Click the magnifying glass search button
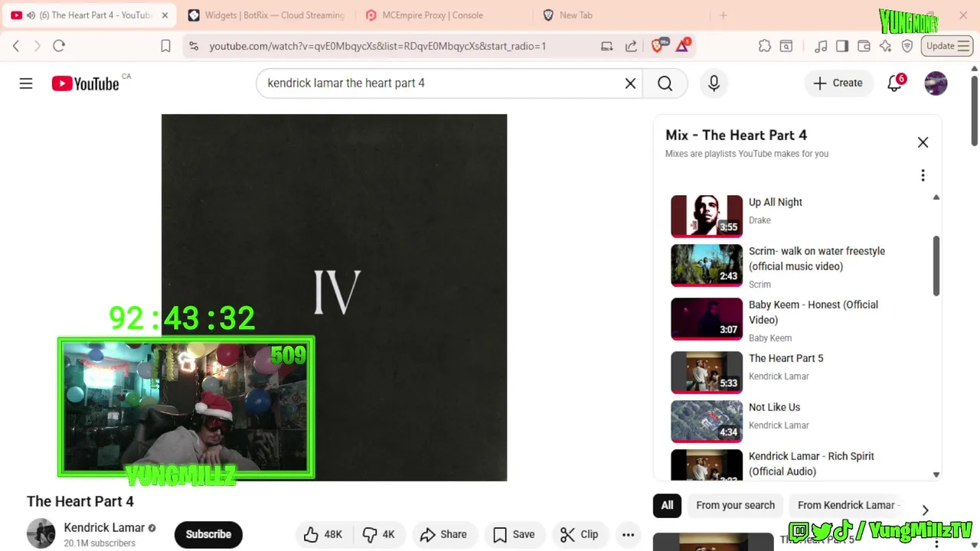This screenshot has height=551, width=980. coord(665,83)
